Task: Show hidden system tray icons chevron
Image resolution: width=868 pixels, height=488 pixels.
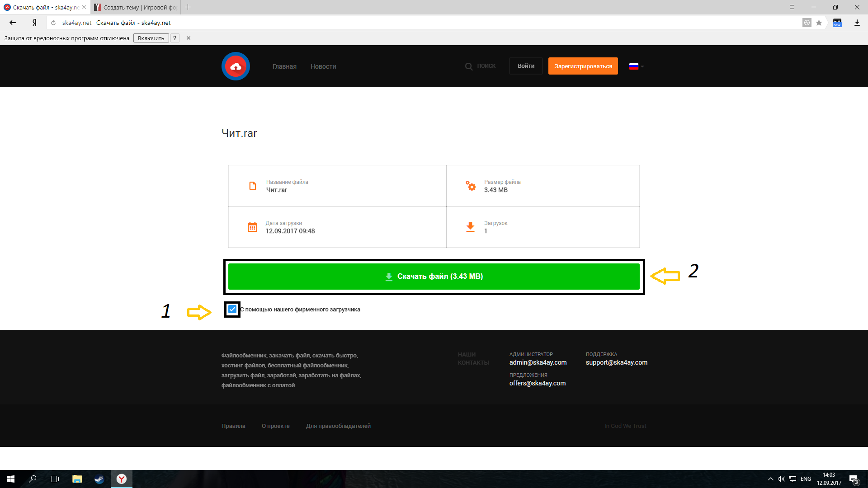Action: coord(770,479)
